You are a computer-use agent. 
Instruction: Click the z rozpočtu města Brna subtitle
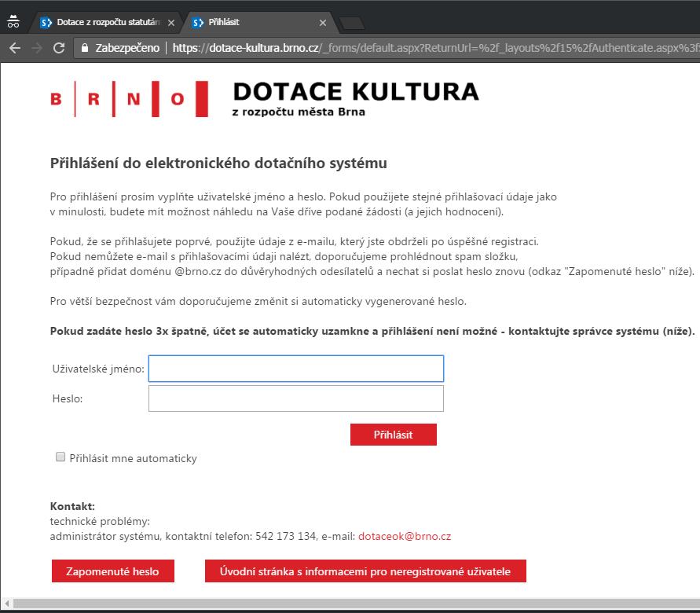(299, 112)
